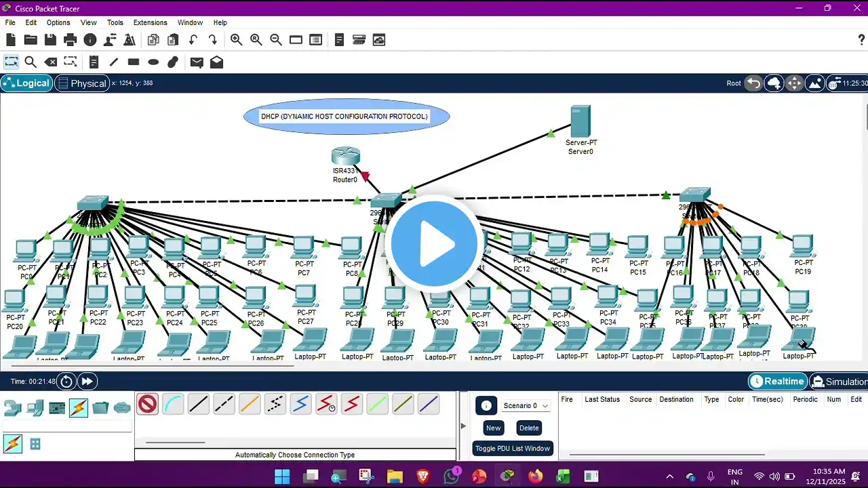
Task: Redo the last undone action
Action: tap(213, 40)
